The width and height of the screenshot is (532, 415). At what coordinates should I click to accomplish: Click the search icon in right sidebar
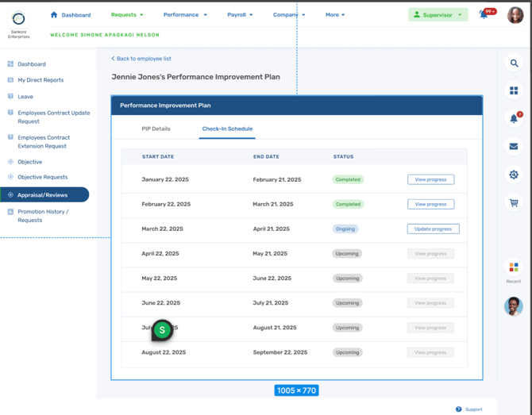pyautogui.click(x=514, y=63)
